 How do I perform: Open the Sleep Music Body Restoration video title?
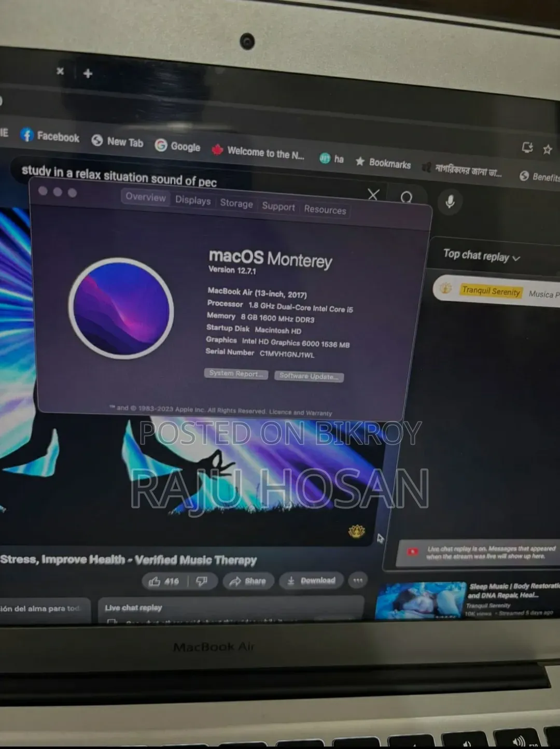pos(513,590)
